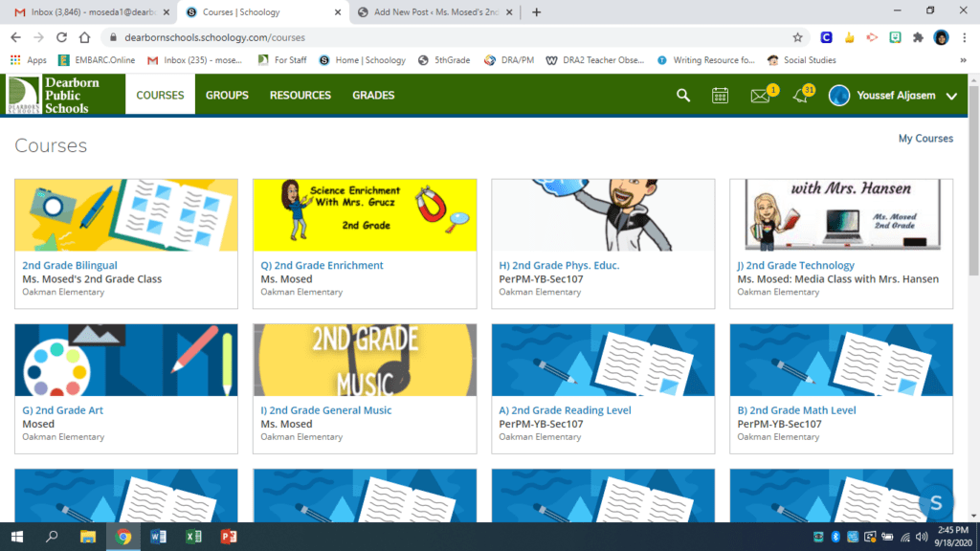The height and width of the screenshot is (551, 980).
Task: Open the For Staff bookmark
Action: 282,60
